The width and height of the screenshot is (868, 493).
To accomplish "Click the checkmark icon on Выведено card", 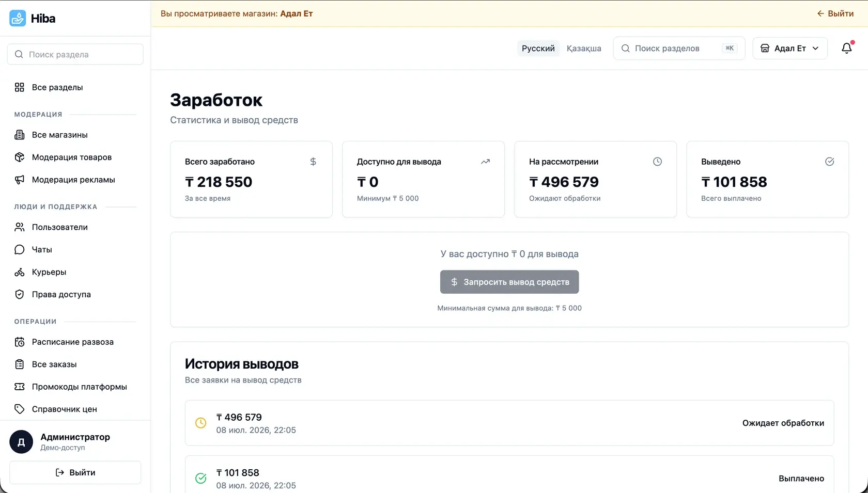I will (x=829, y=162).
